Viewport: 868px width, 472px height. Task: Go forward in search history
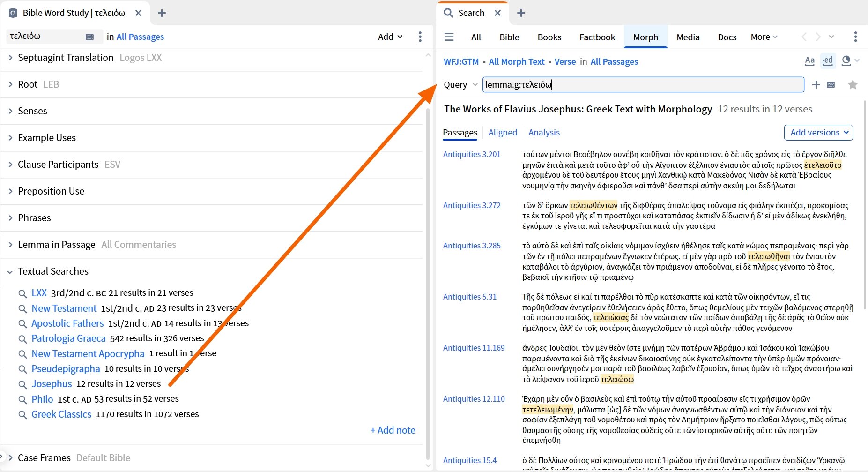pyautogui.click(x=818, y=37)
